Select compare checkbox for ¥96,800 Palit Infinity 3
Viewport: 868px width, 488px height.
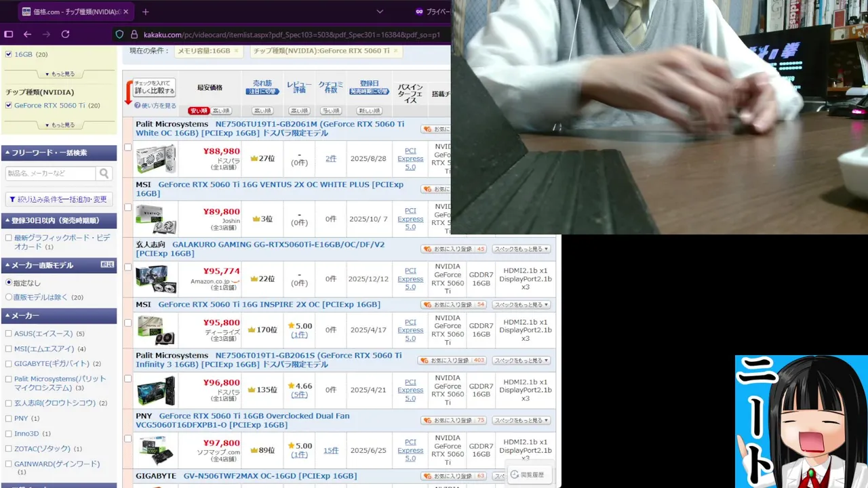pyautogui.click(x=127, y=378)
